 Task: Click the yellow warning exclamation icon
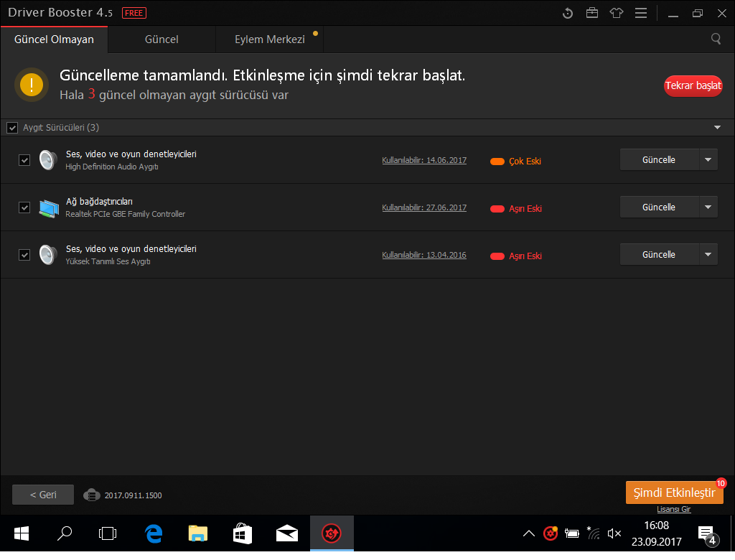point(32,85)
